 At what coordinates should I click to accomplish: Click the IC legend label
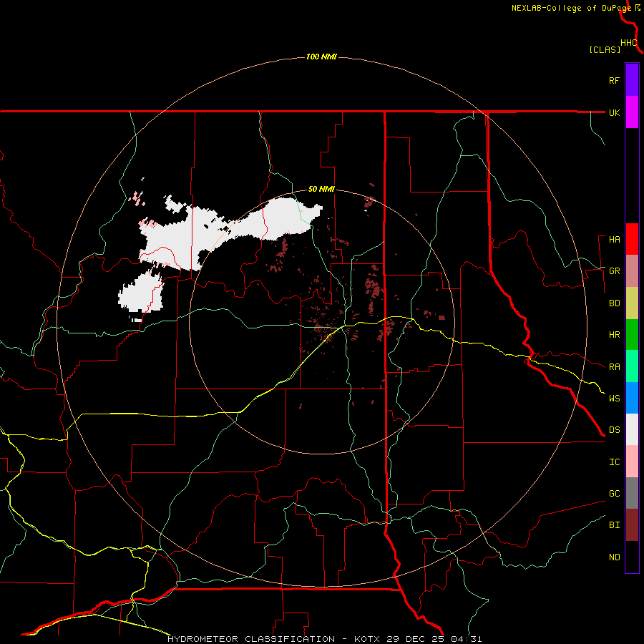coord(614,462)
